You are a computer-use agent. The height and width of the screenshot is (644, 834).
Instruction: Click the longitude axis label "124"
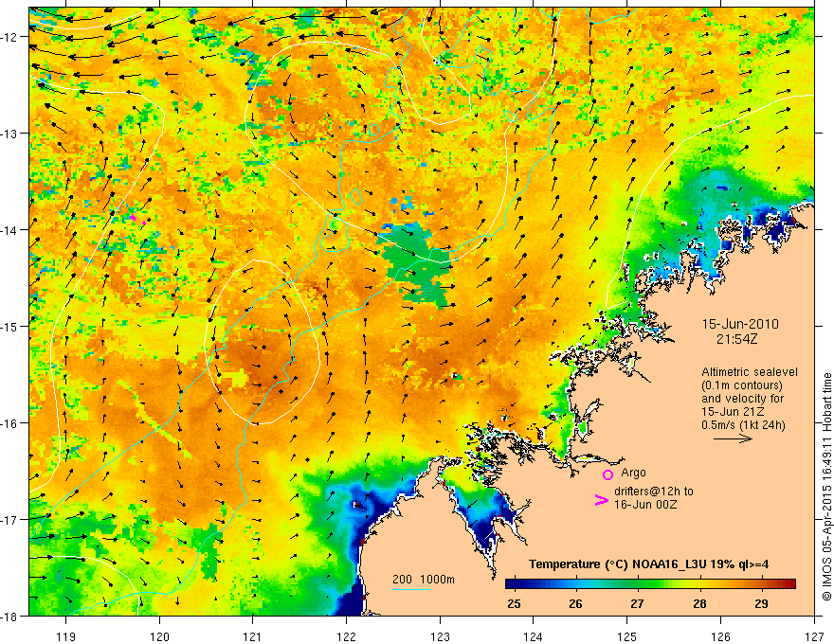click(x=534, y=636)
